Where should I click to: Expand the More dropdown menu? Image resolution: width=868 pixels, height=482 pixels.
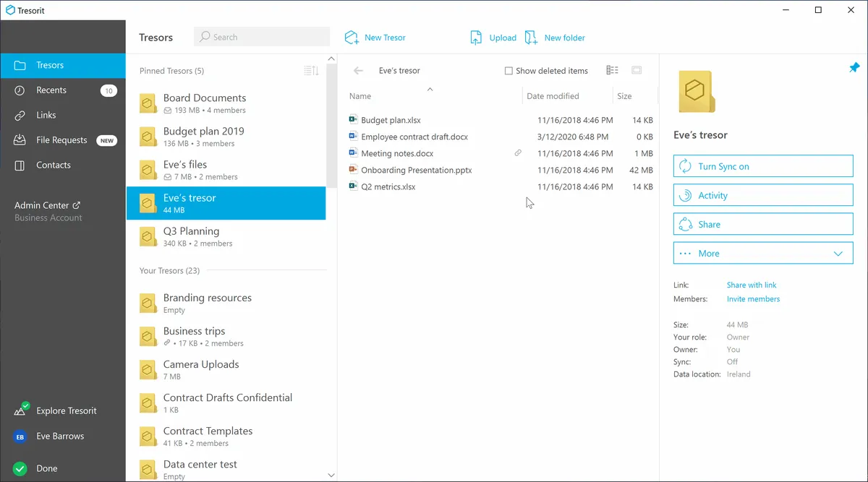pos(763,254)
